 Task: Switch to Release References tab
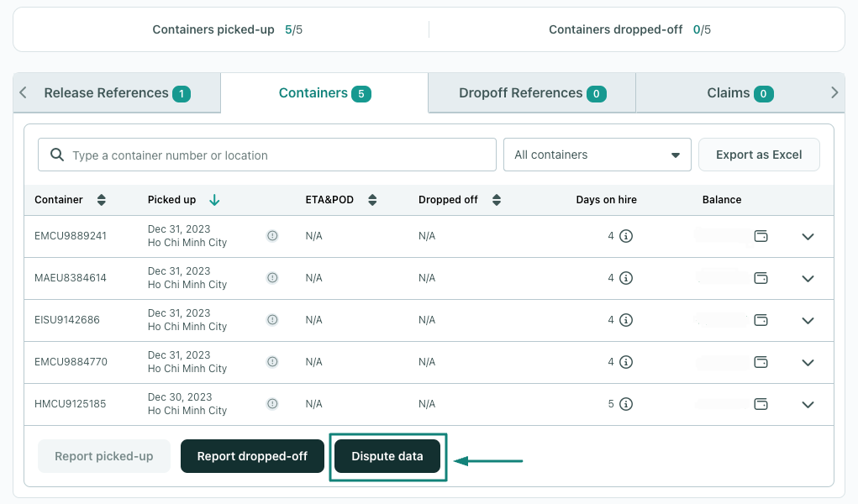(117, 93)
